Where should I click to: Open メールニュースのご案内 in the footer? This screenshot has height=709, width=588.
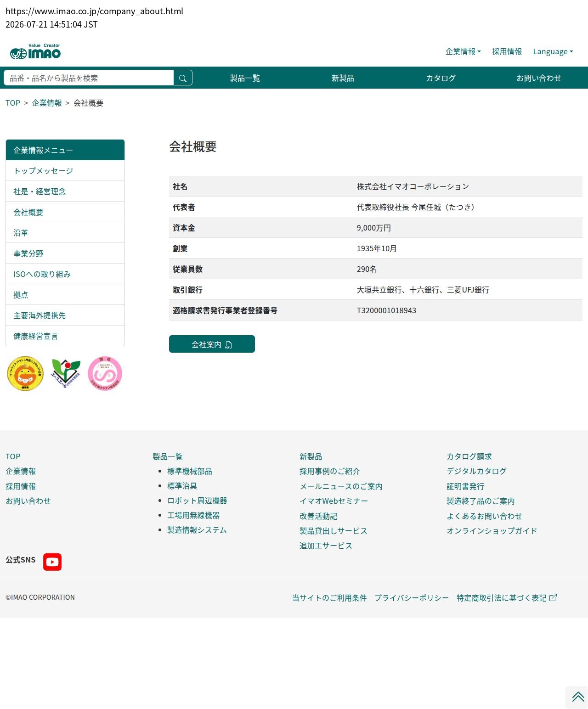tap(341, 486)
